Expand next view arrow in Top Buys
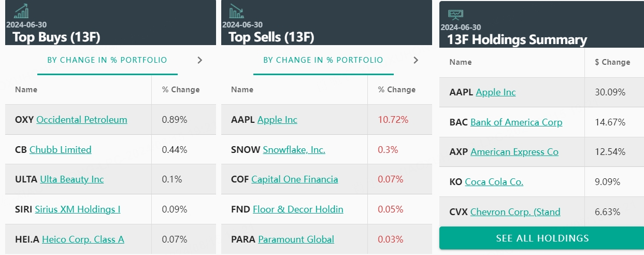644x255 pixels. (x=200, y=60)
